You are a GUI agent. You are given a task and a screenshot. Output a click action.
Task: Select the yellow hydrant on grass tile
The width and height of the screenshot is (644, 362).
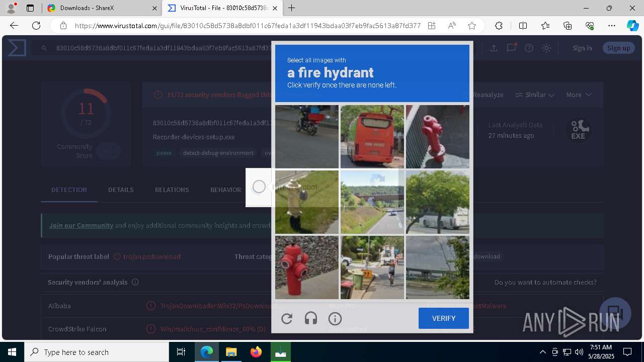tap(307, 202)
